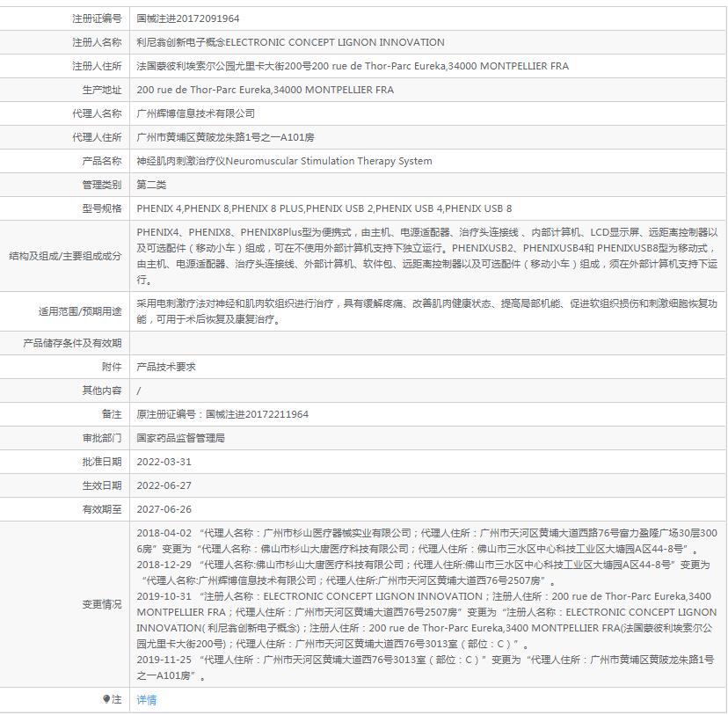
Task: Click effective date 2022-06-27
Action: tap(164, 485)
